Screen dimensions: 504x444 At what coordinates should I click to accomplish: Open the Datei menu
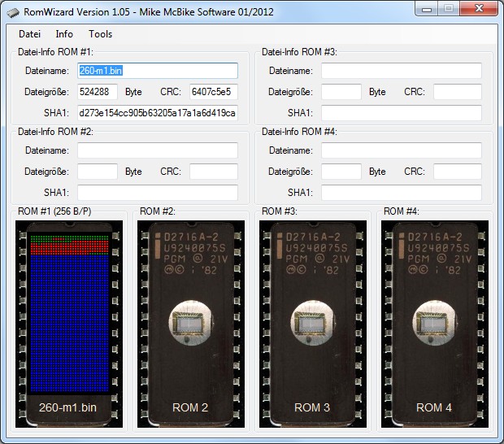click(29, 34)
